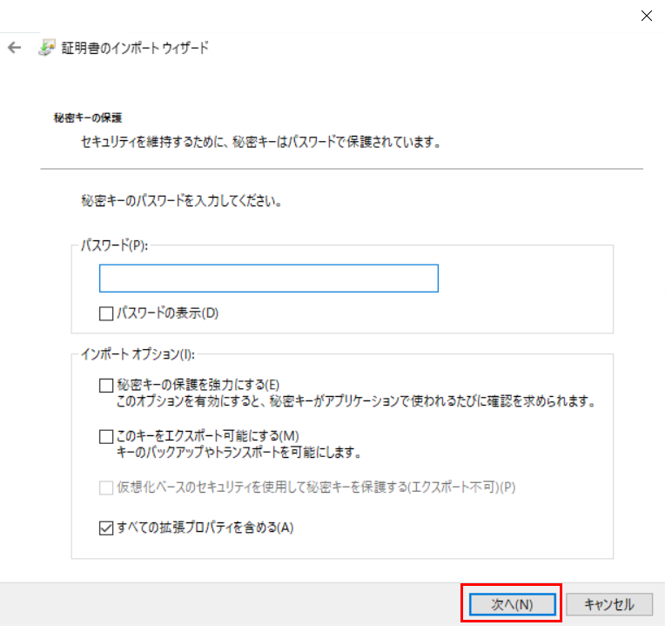This screenshot has height=632, width=672.
Task: Click the キーのバックアップやトランスポート description text
Action: (239, 454)
